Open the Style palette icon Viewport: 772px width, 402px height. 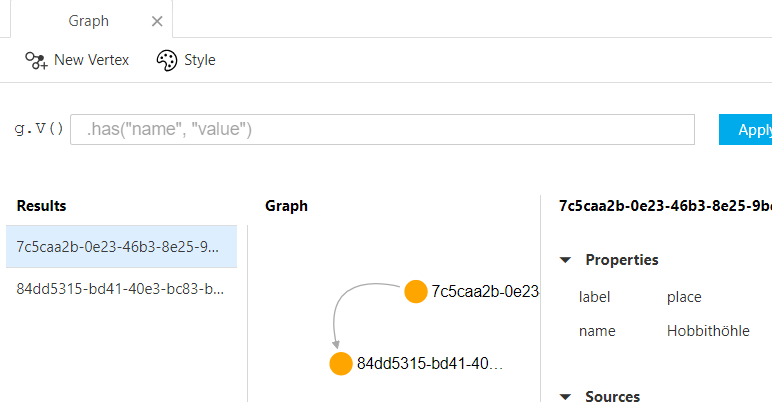[x=167, y=60]
